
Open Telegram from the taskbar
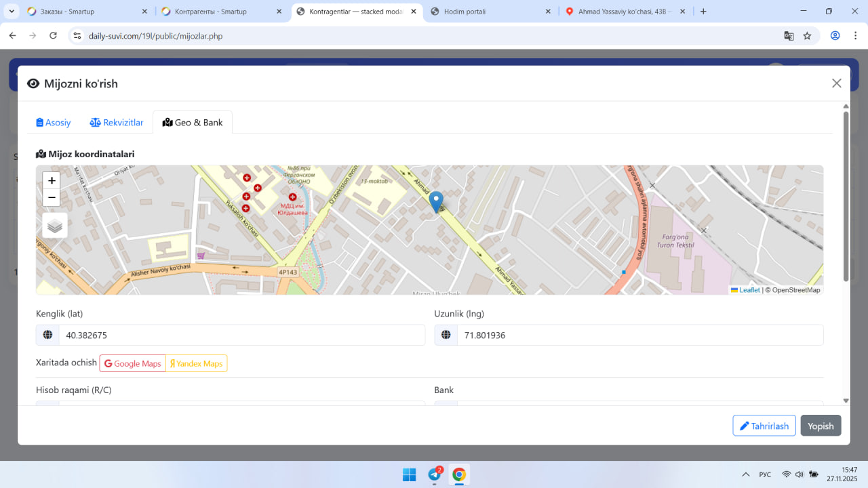coord(435,474)
